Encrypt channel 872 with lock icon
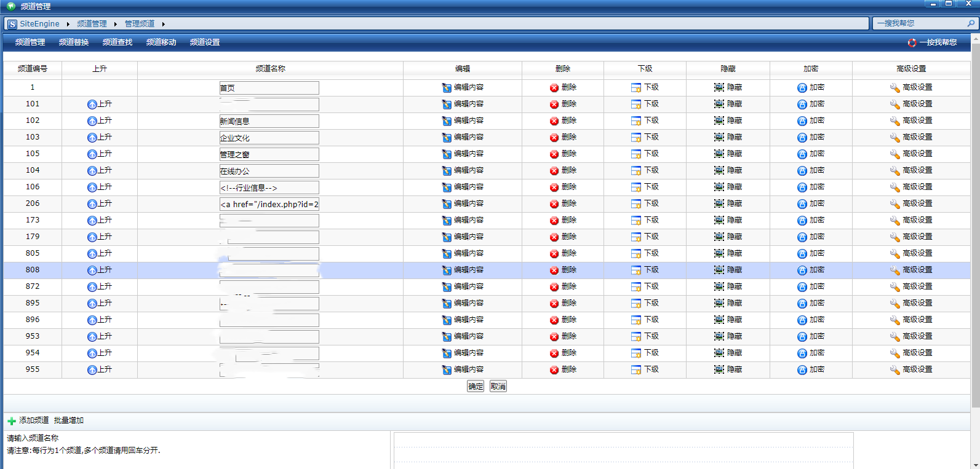This screenshot has height=469, width=980. pos(802,287)
